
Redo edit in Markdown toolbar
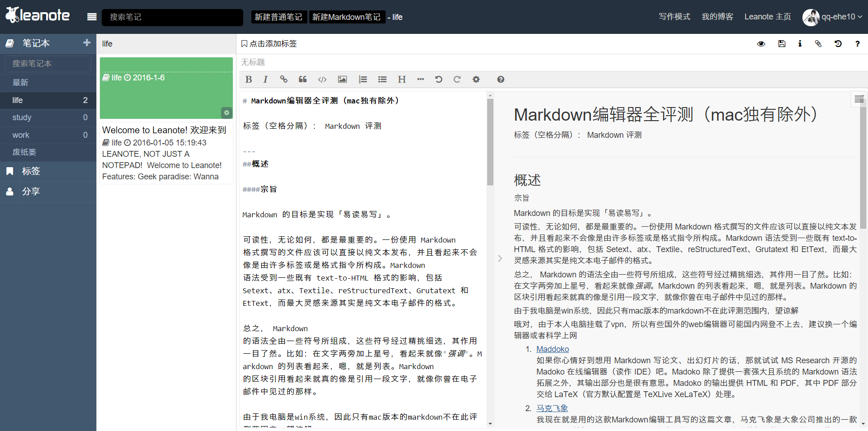pyautogui.click(x=457, y=80)
